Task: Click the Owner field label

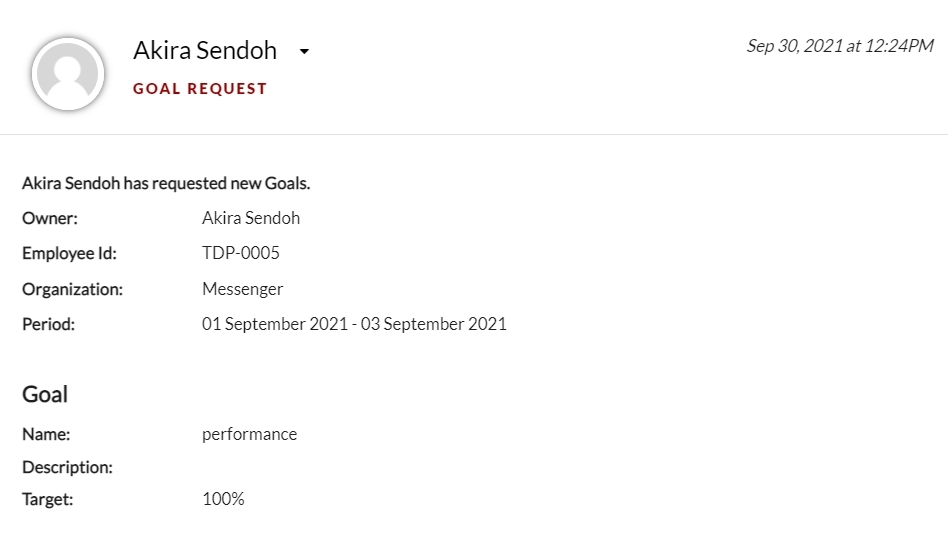Action: tap(50, 218)
